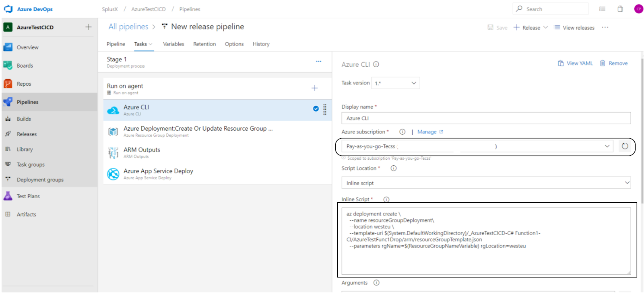This screenshot has width=644, height=294.
Task: Select the Run on agent job
Action: [217, 88]
